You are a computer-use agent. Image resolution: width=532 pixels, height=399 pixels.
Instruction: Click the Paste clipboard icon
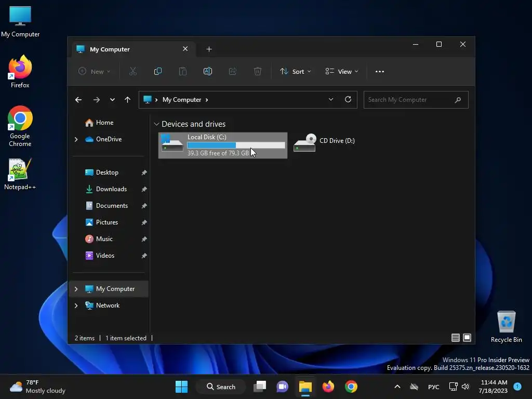pos(182,71)
